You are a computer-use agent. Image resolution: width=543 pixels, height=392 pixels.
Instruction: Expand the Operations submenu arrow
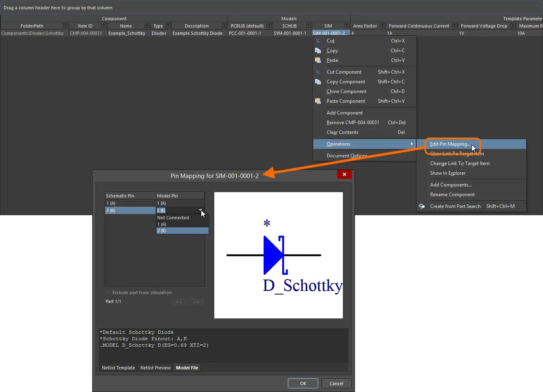[x=412, y=144]
